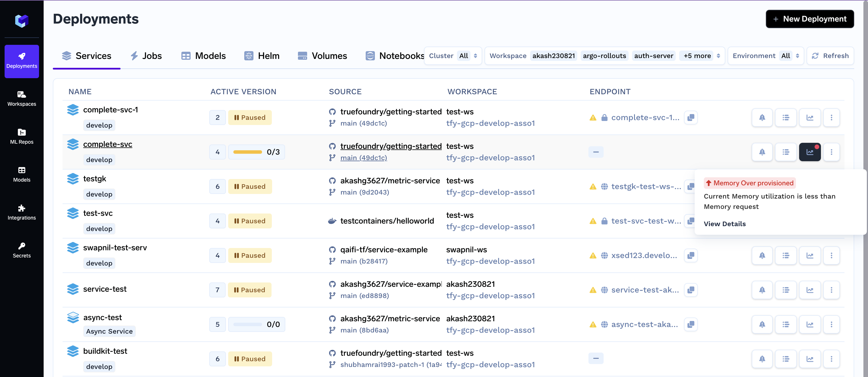Refresh the deployments list
Screen dimensions: 868x377
[x=830, y=56]
